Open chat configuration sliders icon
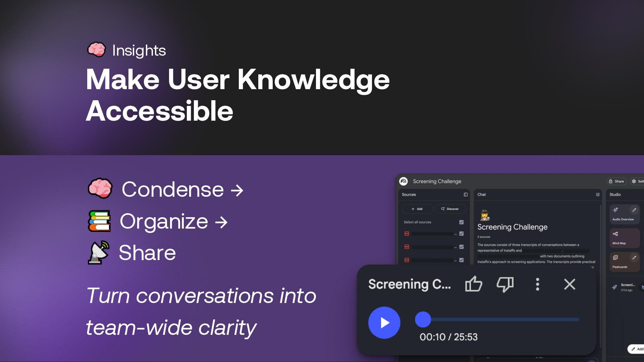Image resolution: width=644 pixels, height=362 pixels. (x=597, y=194)
